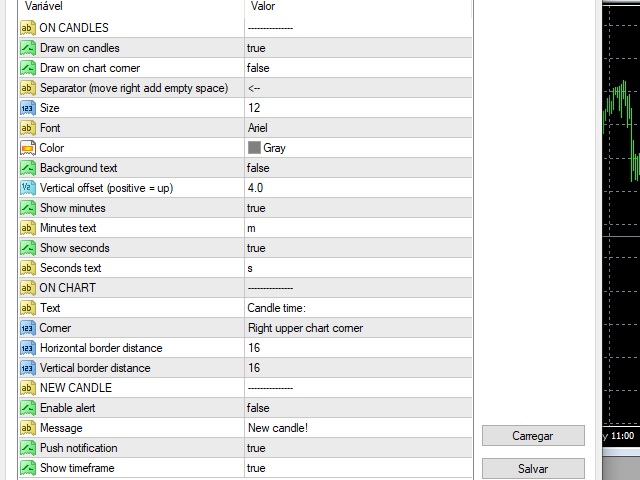The image size is (640, 480).
Task: Open the Show timeframe true value list
Action: pyautogui.click(x=358, y=468)
